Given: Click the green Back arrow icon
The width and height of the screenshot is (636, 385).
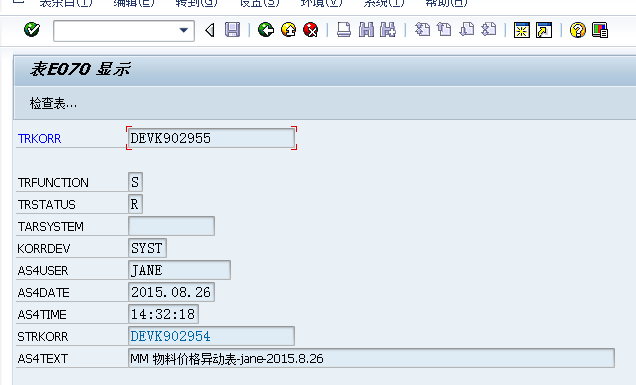Looking at the screenshot, I should pyautogui.click(x=266, y=30).
